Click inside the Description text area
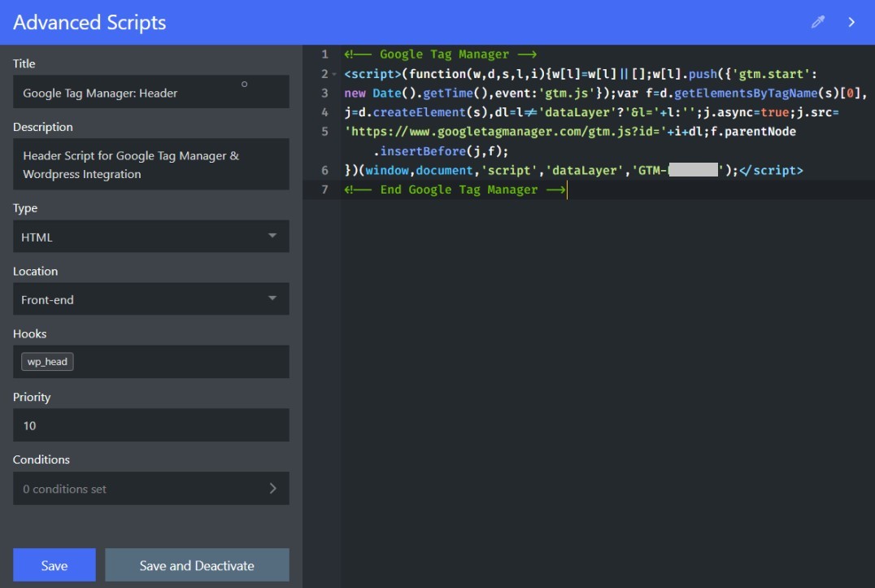 pyautogui.click(x=151, y=164)
